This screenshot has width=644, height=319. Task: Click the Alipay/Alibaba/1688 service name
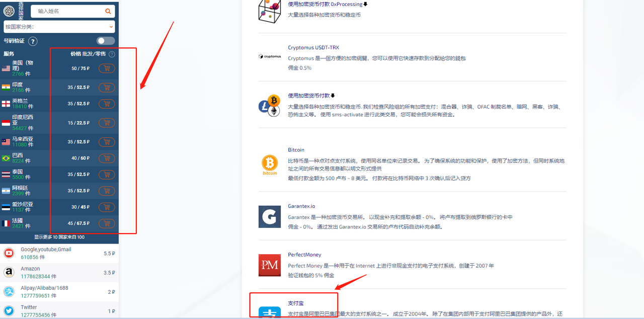coord(44,288)
